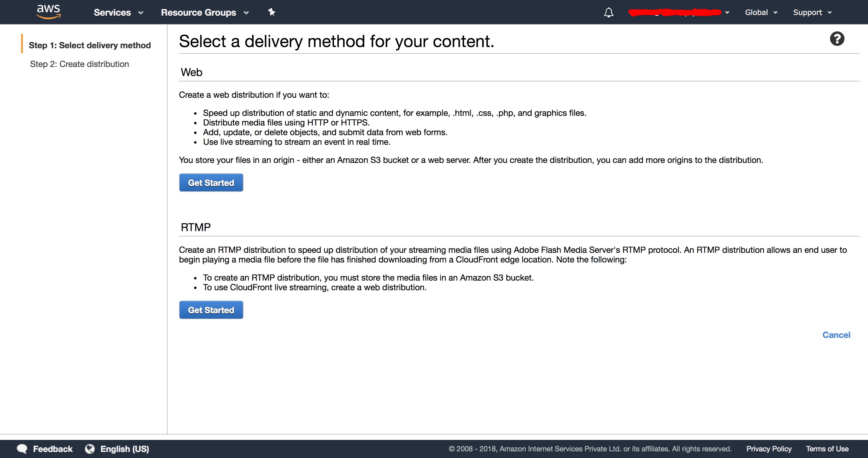Screen dimensions: 868x458
Task: Select Step 2: Create distribution
Action: pyautogui.click(x=80, y=64)
